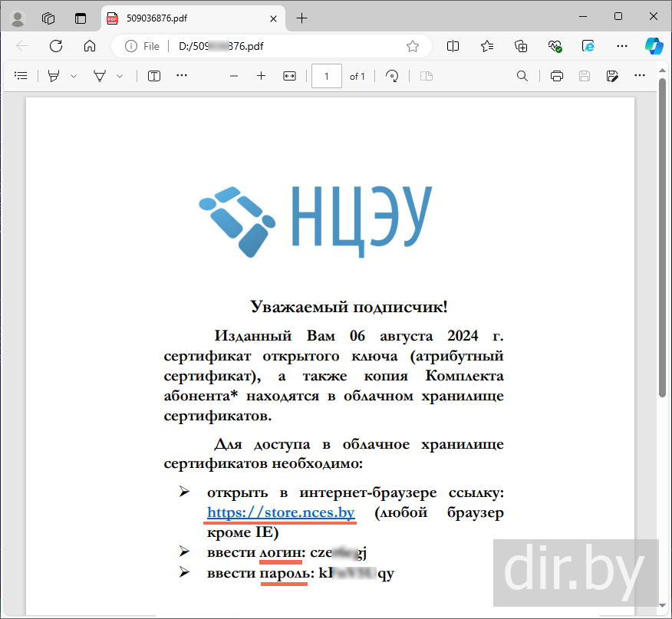
Task: Click the Page view icon
Action: [x=426, y=76]
